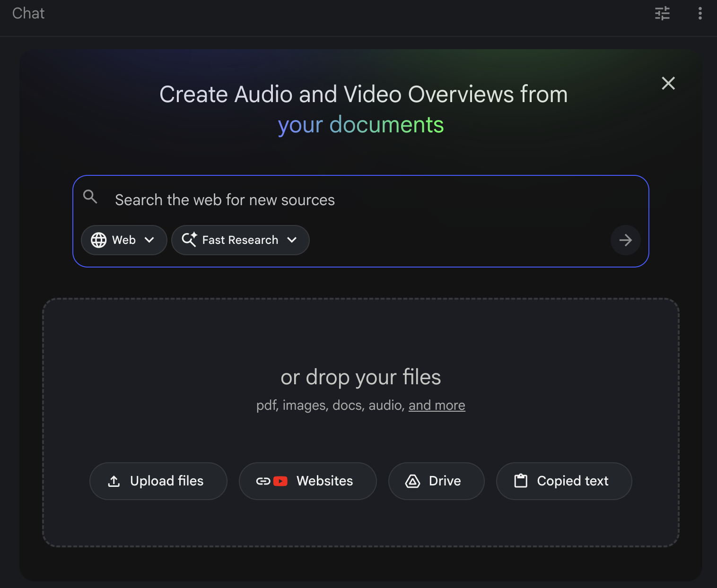Click the Upload files button

click(x=158, y=481)
